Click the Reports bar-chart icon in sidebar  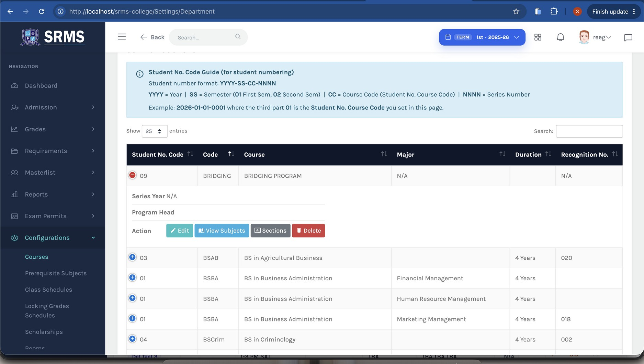[x=14, y=194]
